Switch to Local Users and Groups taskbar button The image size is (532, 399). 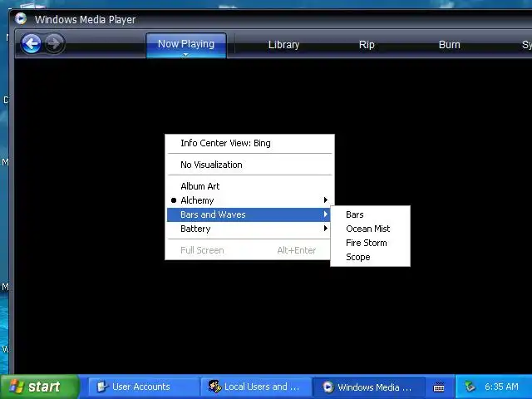tap(255, 387)
